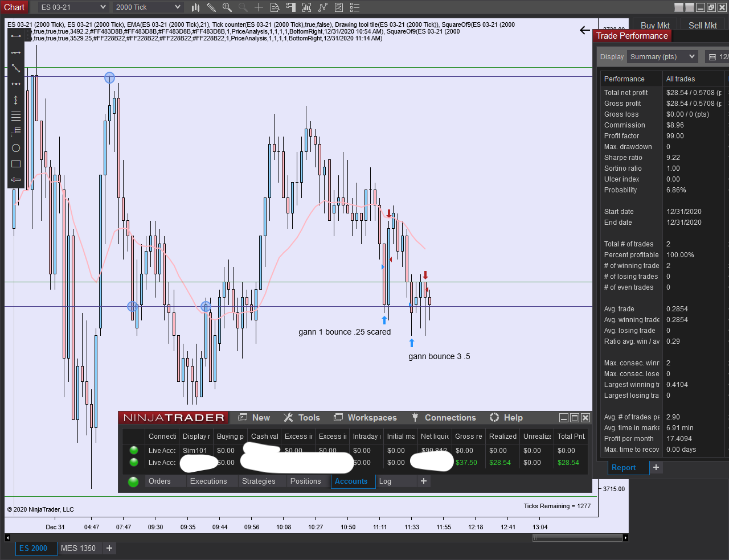Open the Summary (pts) display dropdown
The height and width of the screenshot is (560, 729).
click(662, 57)
